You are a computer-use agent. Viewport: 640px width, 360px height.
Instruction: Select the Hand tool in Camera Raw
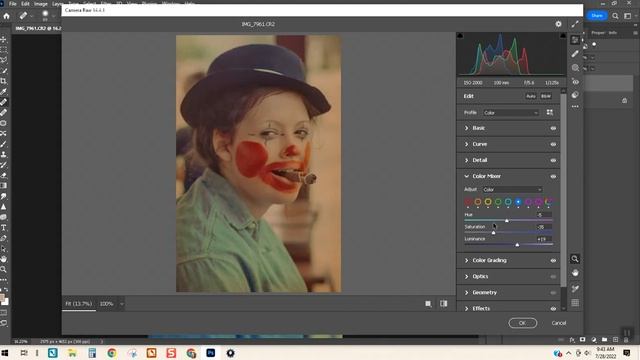[575, 273]
